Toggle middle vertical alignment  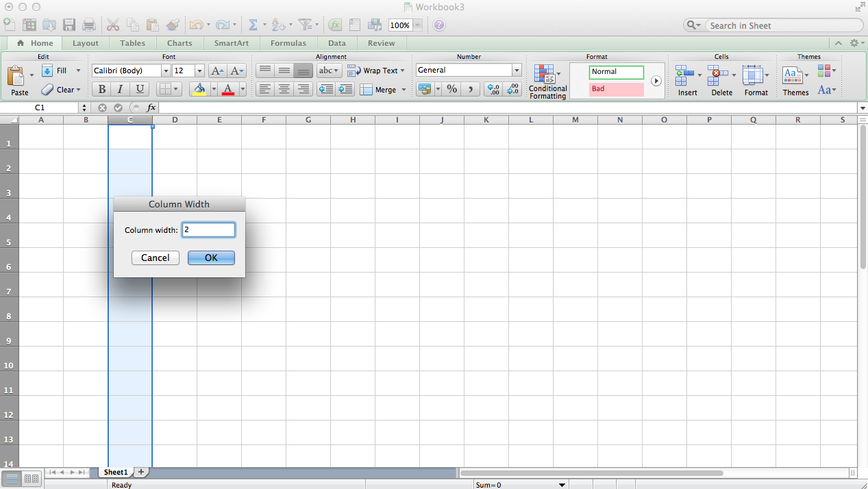[284, 71]
